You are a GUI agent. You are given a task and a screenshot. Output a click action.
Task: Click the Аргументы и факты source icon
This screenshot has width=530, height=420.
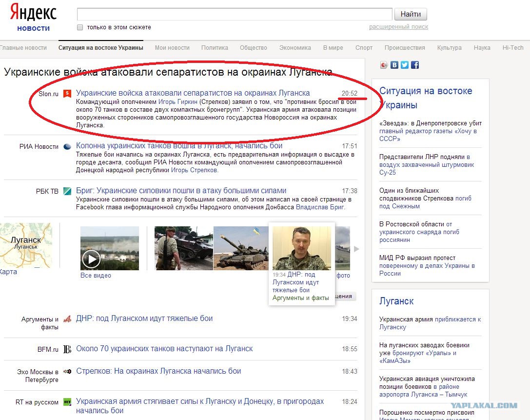tap(67, 319)
